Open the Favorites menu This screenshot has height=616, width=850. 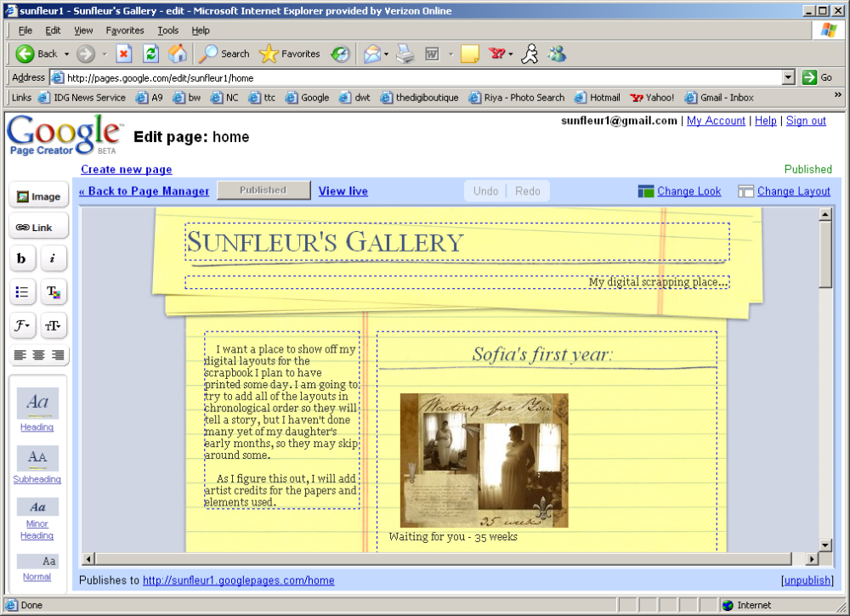[125, 31]
